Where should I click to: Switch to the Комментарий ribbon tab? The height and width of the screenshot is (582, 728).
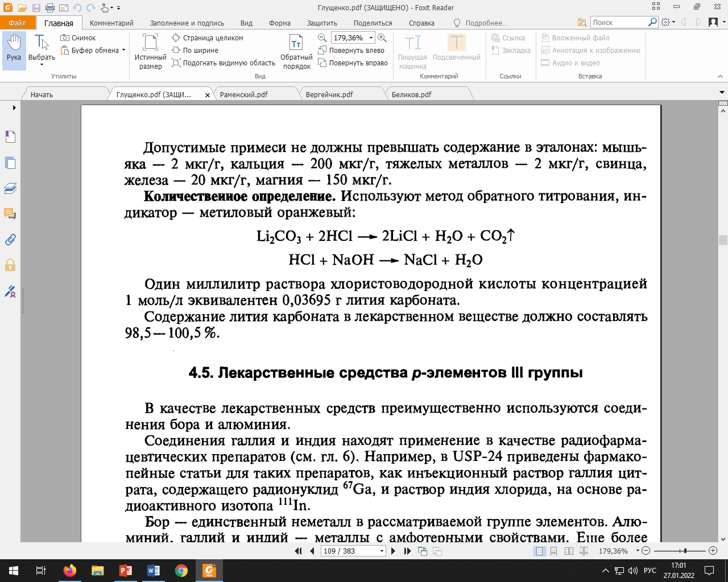pos(111,23)
